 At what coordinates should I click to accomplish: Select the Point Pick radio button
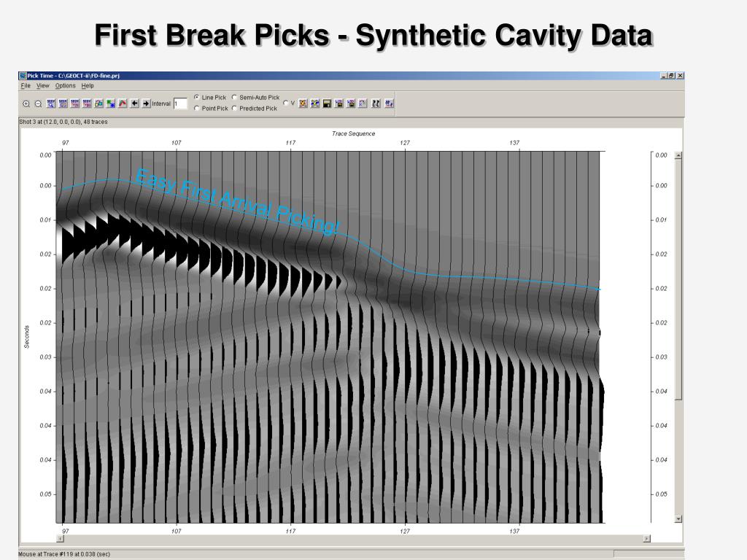tap(197, 108)
